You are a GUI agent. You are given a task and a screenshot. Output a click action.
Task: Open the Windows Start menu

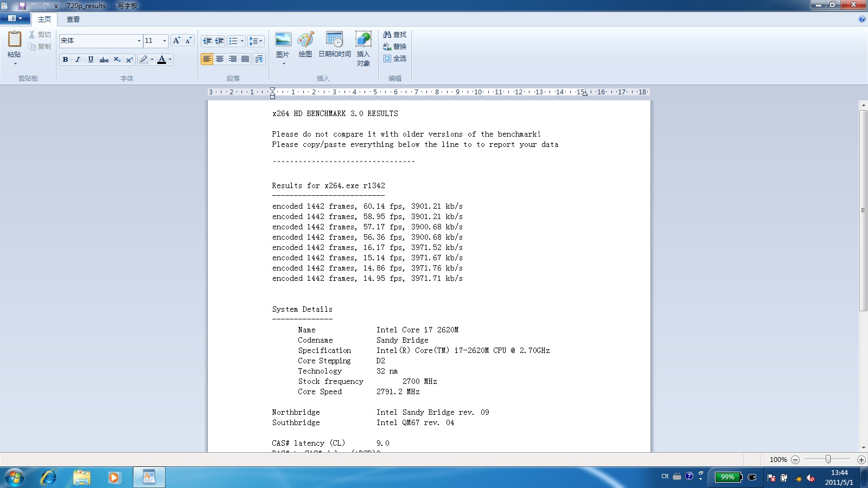tap(15, 478)
